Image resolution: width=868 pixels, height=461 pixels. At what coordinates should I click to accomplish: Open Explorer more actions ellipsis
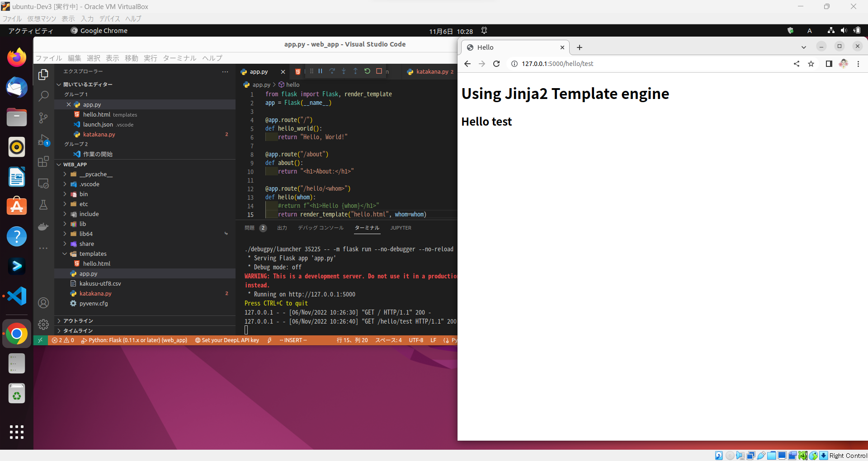[225, 71]
